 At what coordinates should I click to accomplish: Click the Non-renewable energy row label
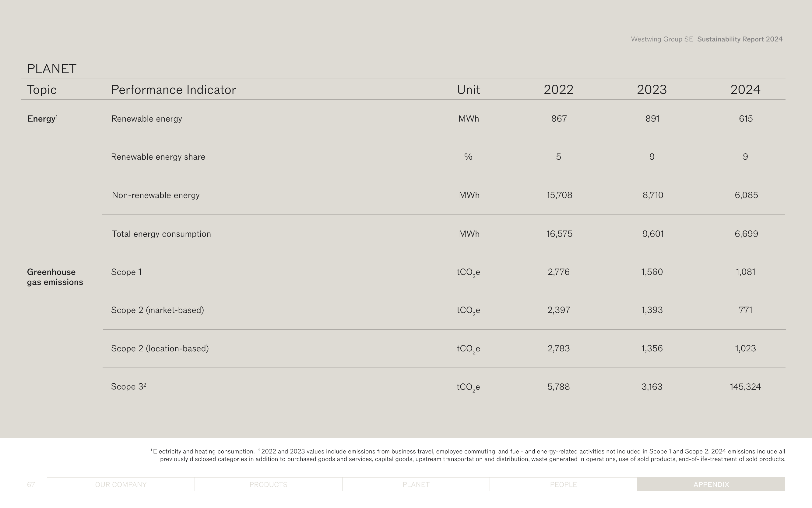156,195
